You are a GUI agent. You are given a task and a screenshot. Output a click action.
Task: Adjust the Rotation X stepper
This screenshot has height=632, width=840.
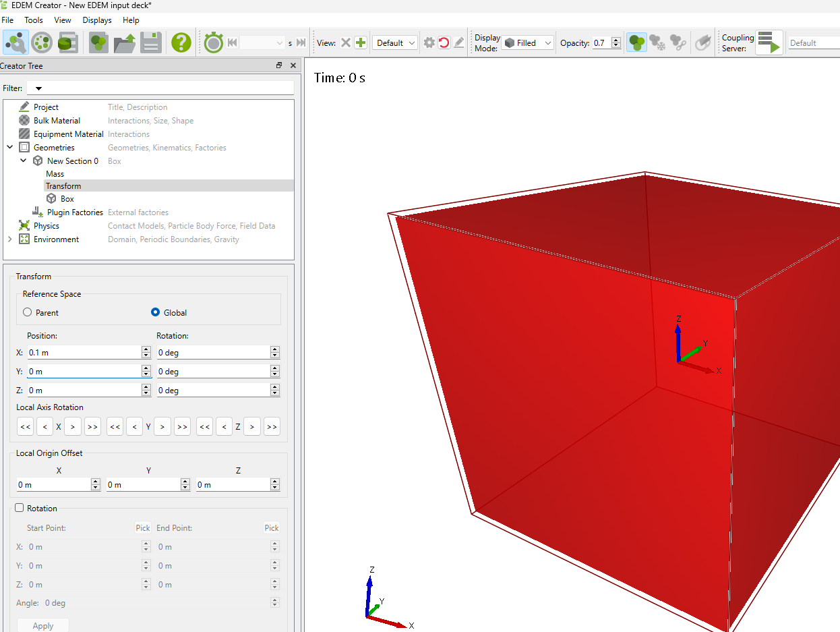[274, 352]
